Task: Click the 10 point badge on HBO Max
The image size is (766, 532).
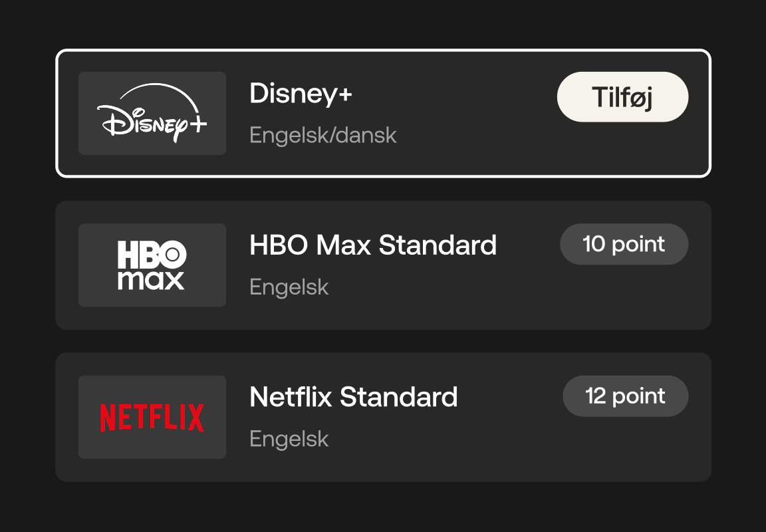Action: pos(624,244)
